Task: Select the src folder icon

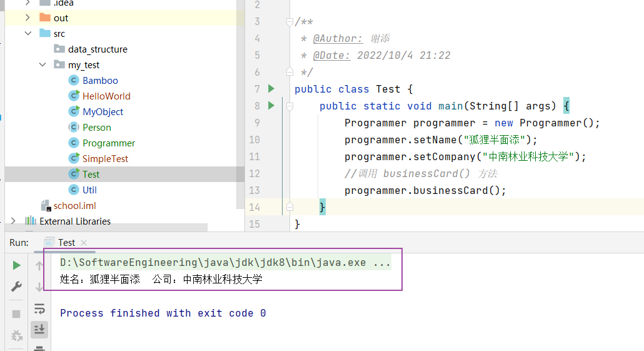Action: click(x=45, y=33)
